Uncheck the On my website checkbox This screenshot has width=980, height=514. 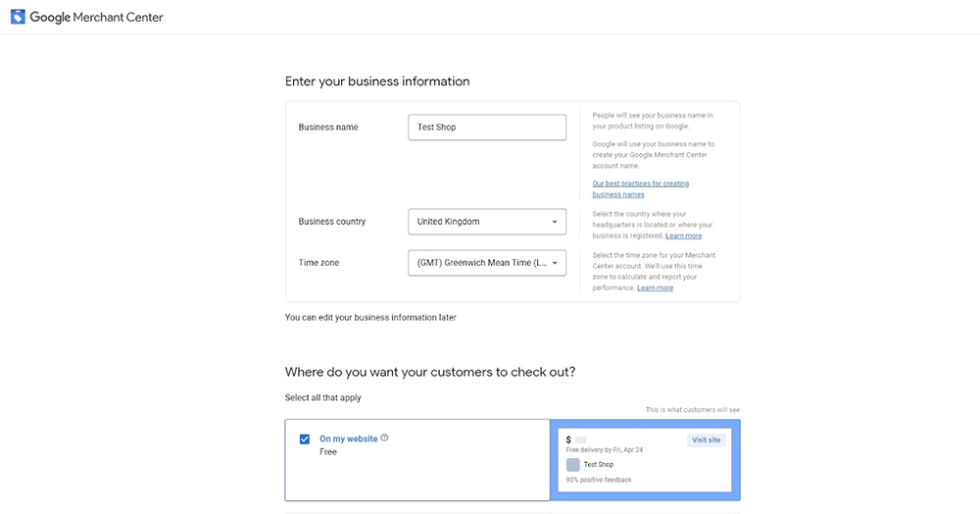[x=305, y=439]
